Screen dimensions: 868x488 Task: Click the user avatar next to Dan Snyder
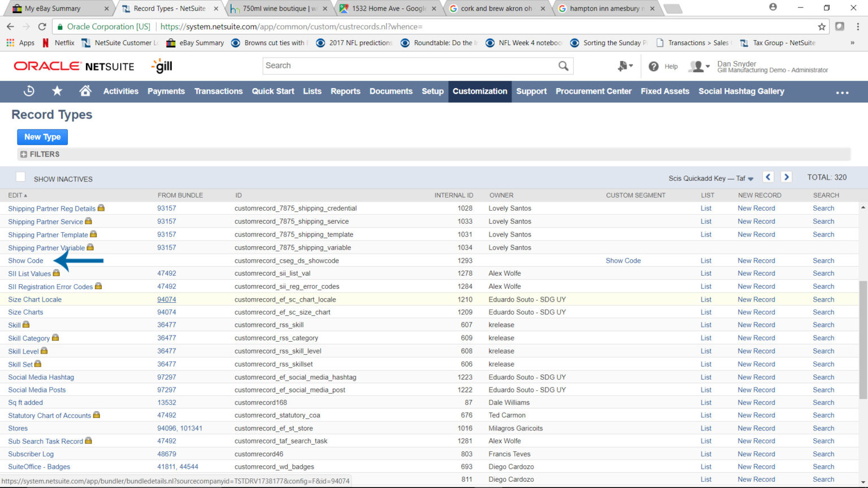[696, 66]
